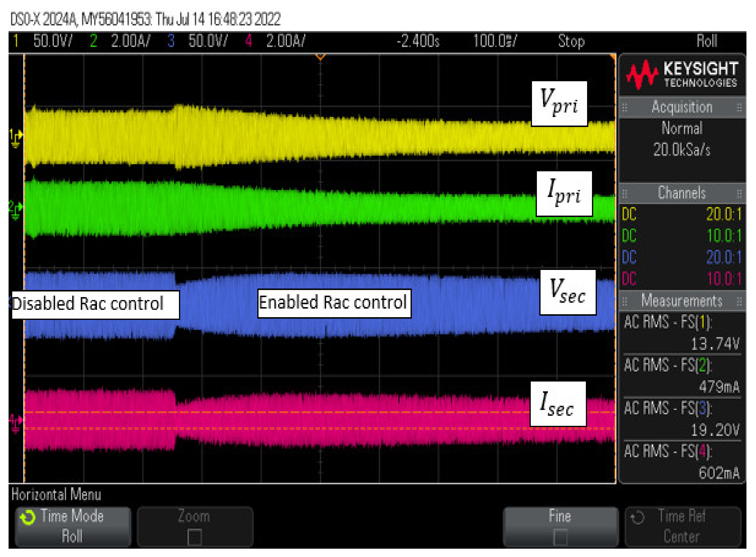Click the grip icon left of Acquisition header
756x557 pixels.
tap(625, 107)
